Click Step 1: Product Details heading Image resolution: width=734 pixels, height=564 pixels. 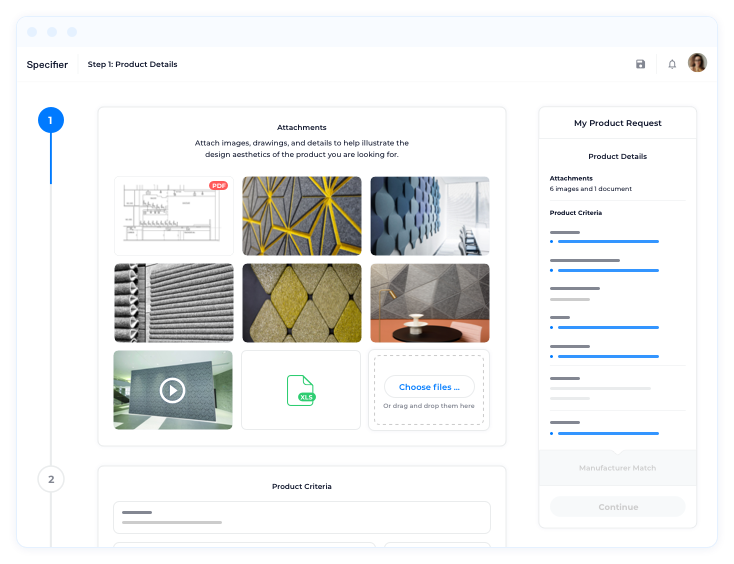coord(132,64)
